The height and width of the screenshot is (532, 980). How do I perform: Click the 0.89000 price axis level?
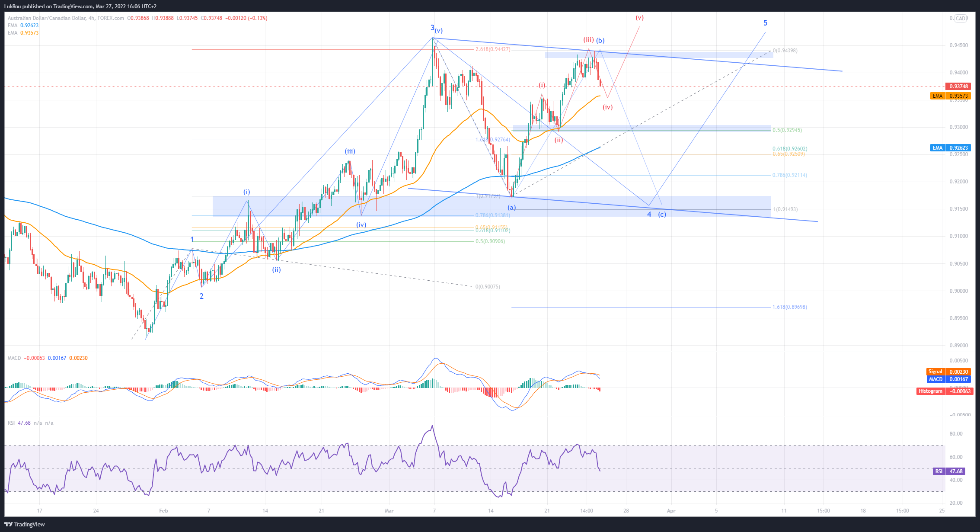coord(958,346)
